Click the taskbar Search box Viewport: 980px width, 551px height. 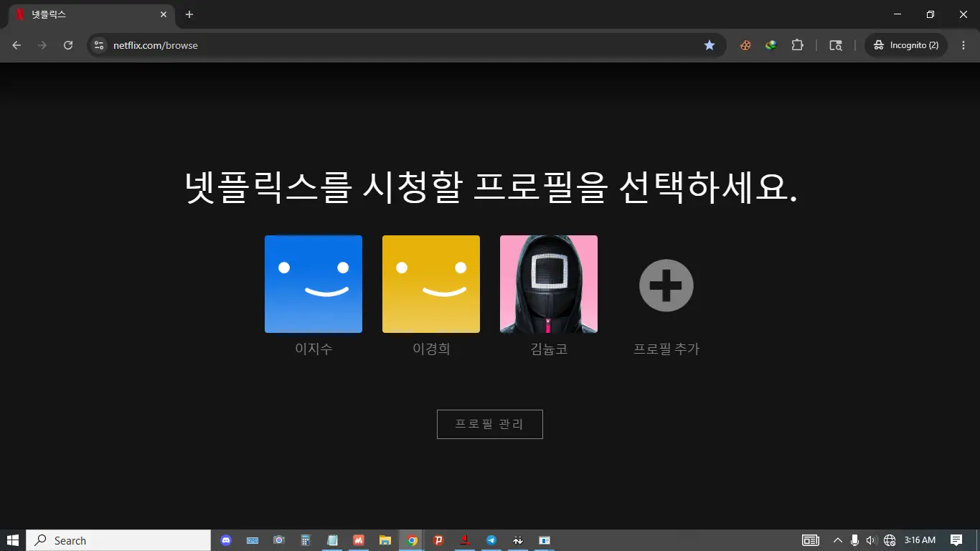coord(118,540)
